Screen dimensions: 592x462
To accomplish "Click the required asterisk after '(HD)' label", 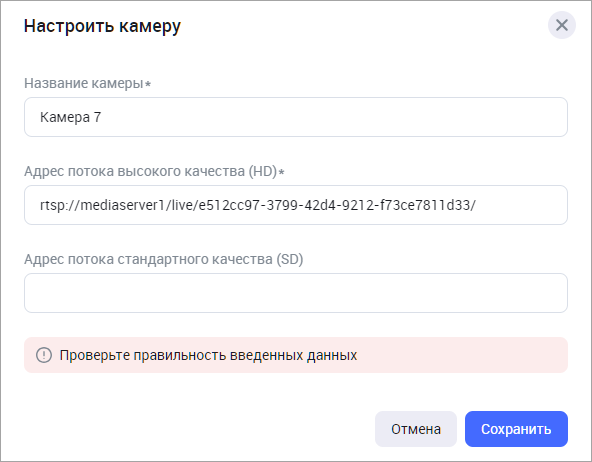I will pyautogui.click(x=281, y=172).
